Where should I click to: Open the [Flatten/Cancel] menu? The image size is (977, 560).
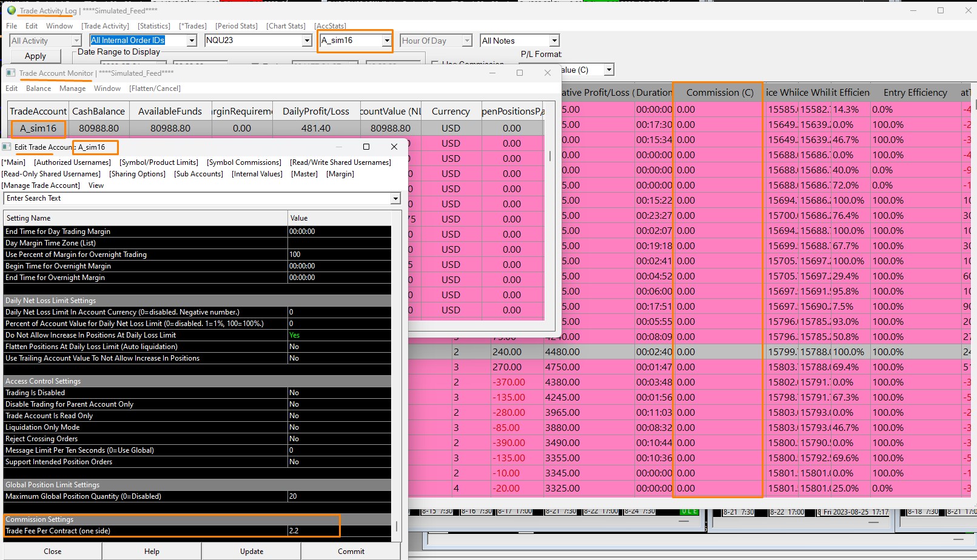155,88
